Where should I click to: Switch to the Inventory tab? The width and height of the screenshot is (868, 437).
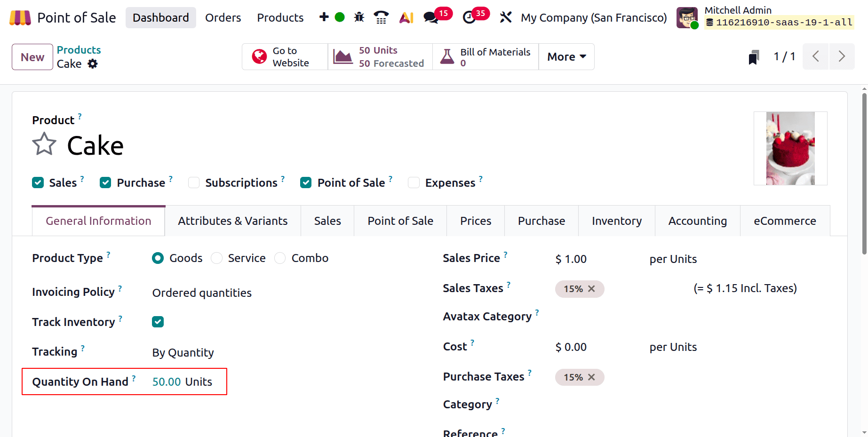click(617, 221)
